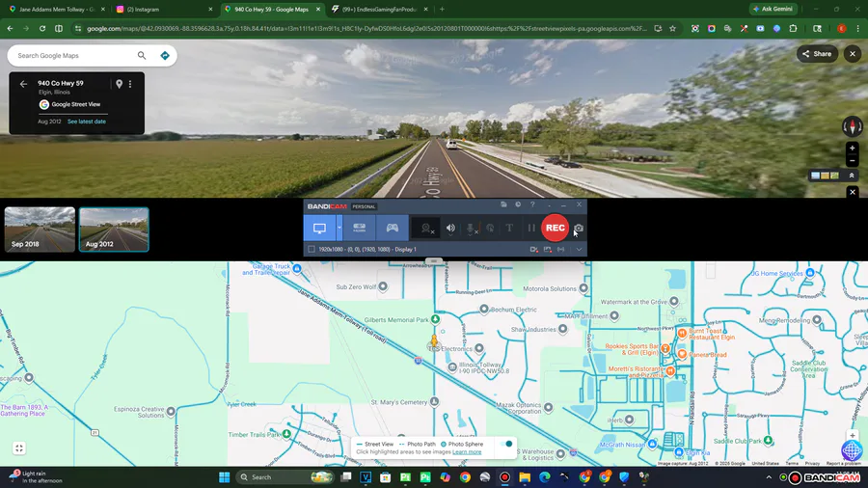Click the Street View compass

pos(852,126)
